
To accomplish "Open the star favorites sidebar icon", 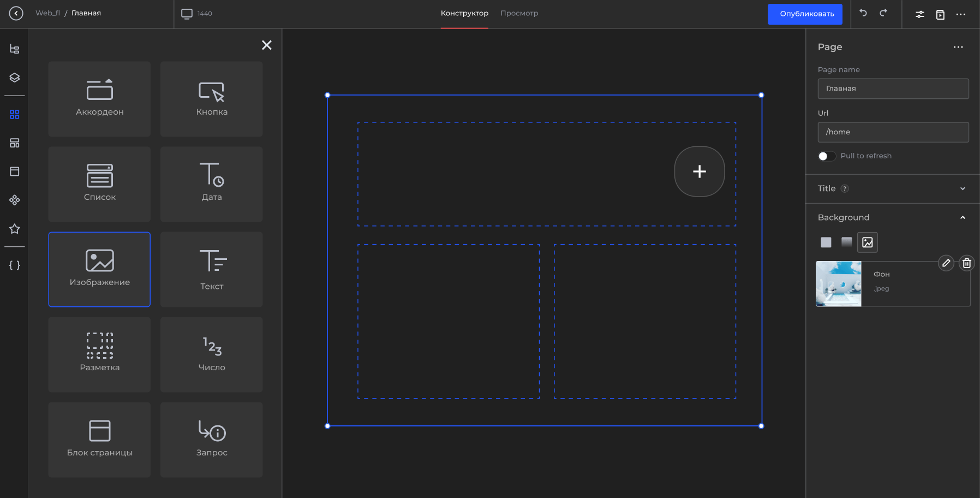I will coord(15,229).
